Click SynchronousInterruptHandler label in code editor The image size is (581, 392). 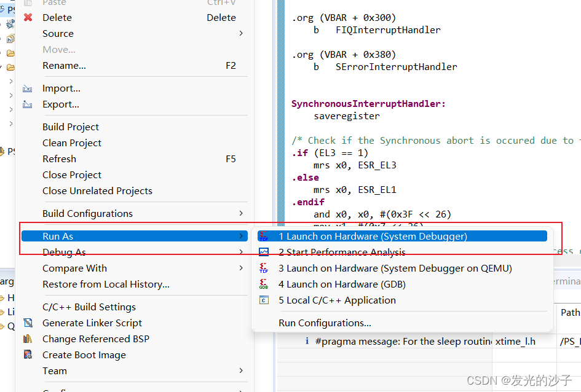click(368, 104)
